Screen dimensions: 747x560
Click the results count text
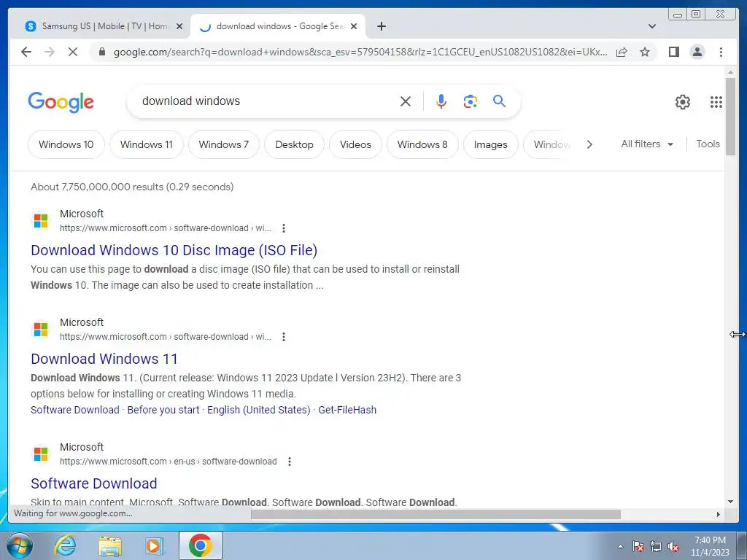(132, 187)
